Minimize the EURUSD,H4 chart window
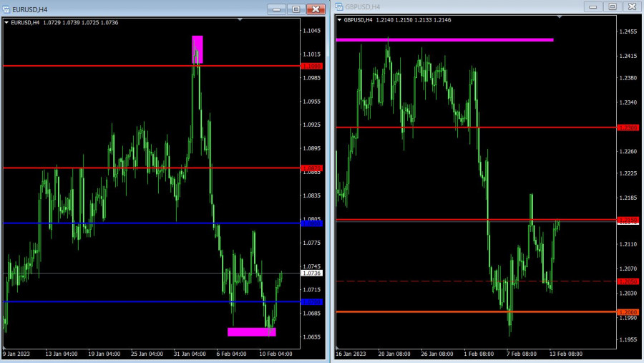The height and width of the screenshot is (363, 644). point(276,9)
